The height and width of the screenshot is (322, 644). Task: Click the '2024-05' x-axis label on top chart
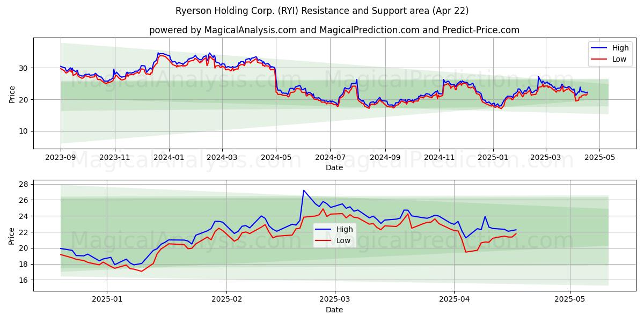pos(276,158)
